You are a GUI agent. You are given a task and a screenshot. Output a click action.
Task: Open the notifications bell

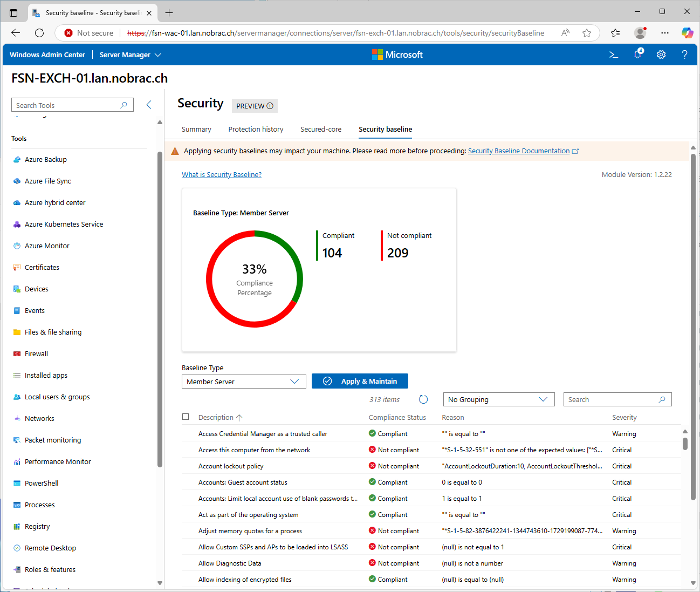click(637, 55)
